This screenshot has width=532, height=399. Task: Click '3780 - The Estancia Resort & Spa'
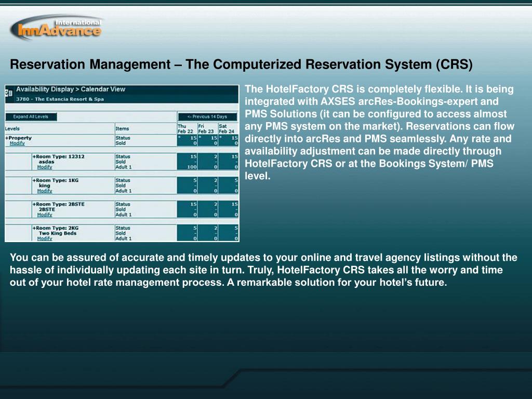[60, 99]
